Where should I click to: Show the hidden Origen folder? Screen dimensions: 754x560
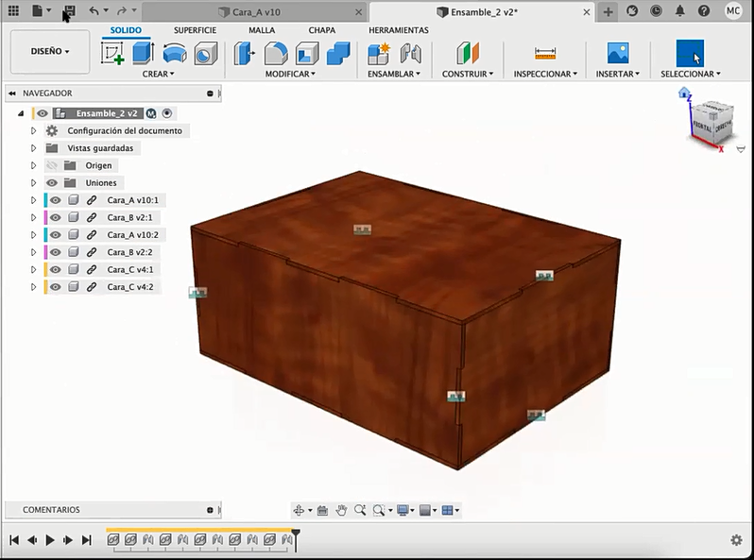click(x=52, y=165)
